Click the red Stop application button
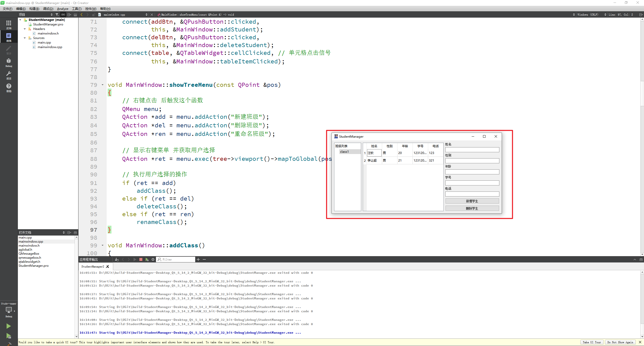Screen dimensions: 644x346 pyautogui.click(x=141, y=259)
